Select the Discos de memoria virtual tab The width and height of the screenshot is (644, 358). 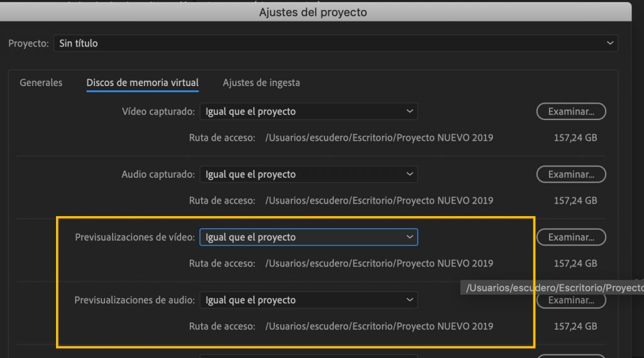[x=142, y=82]
